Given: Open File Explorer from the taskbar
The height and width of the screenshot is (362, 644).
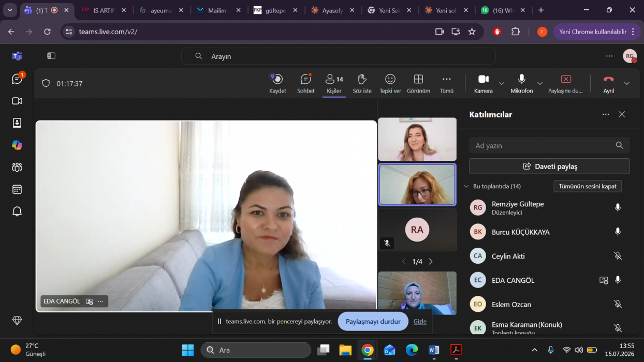Looking at the screenshot, I should point(345,350).
